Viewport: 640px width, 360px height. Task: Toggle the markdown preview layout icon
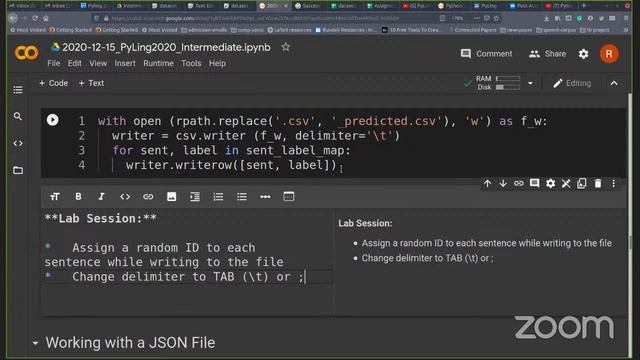coord(289,196)
